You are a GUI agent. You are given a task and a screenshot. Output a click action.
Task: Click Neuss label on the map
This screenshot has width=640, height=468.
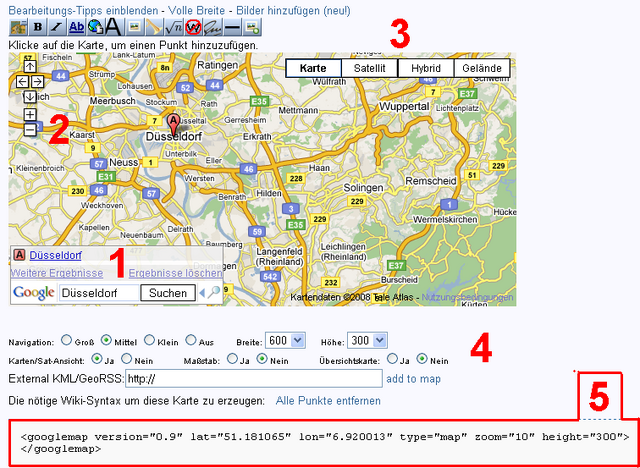(124, 162)
